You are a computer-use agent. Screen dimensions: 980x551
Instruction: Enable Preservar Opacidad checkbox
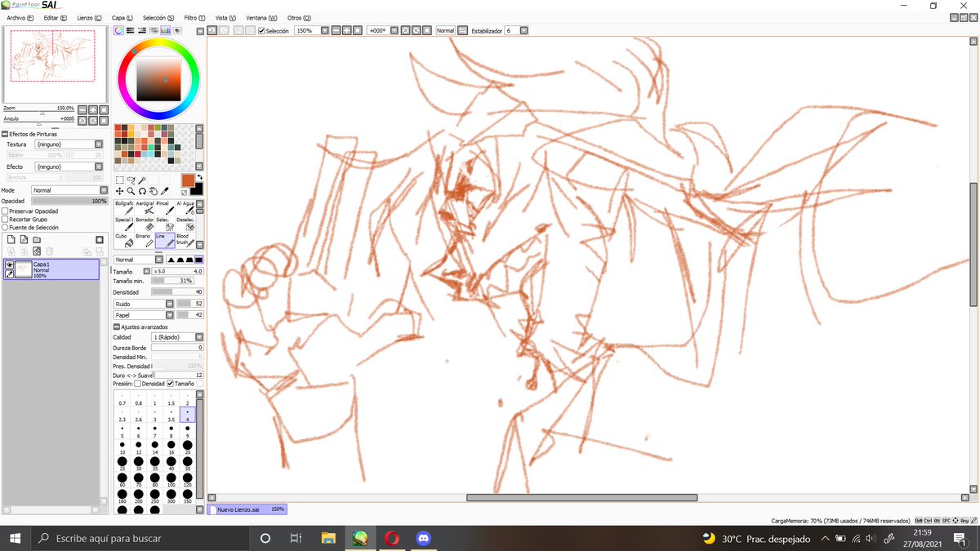point(5,211)
